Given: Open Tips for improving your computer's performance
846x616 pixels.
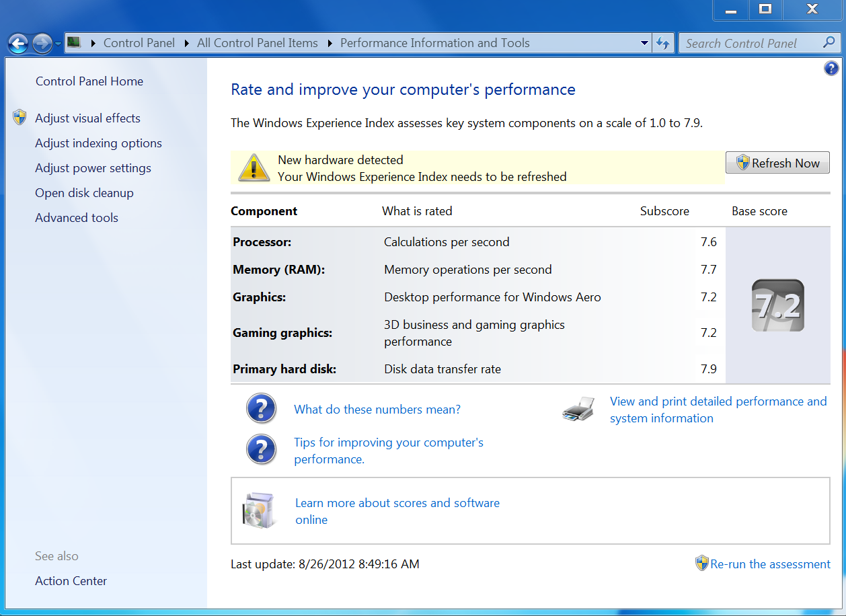Looking at the screenshot, I should [389, 451].
